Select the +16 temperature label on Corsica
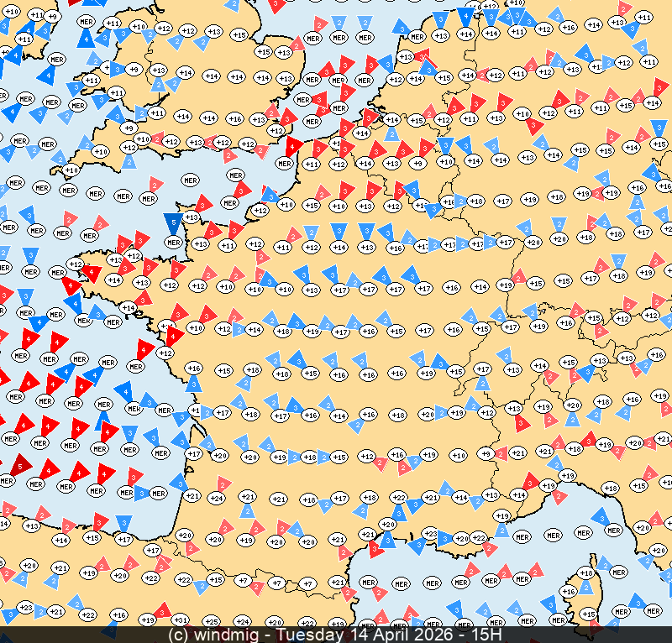672x643 pixels. point(569,592)
